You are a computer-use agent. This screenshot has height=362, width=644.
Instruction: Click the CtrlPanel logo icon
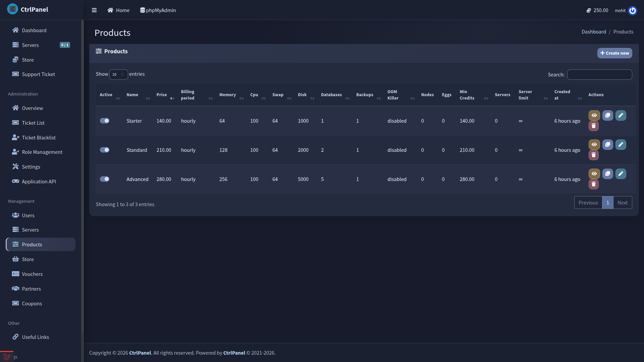pos(12,9)
